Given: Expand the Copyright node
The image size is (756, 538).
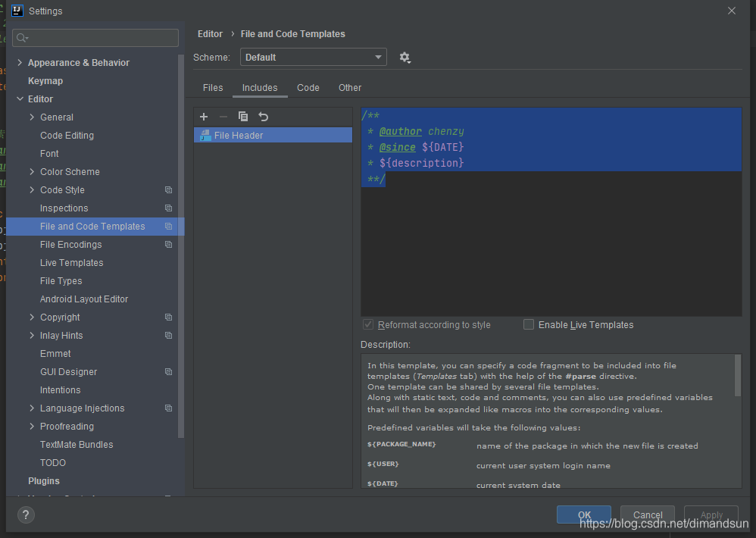Looking at the screenshot, I should click(32, 317).
